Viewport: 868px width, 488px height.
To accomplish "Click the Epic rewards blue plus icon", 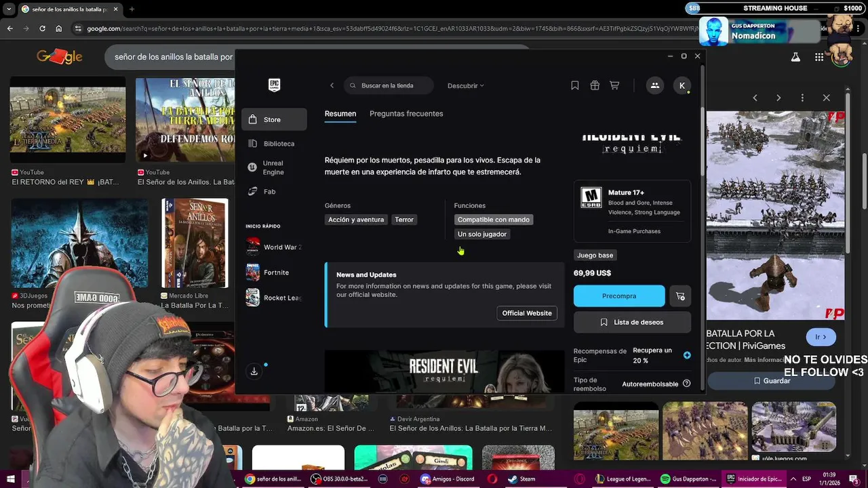I will coord(687,355).
